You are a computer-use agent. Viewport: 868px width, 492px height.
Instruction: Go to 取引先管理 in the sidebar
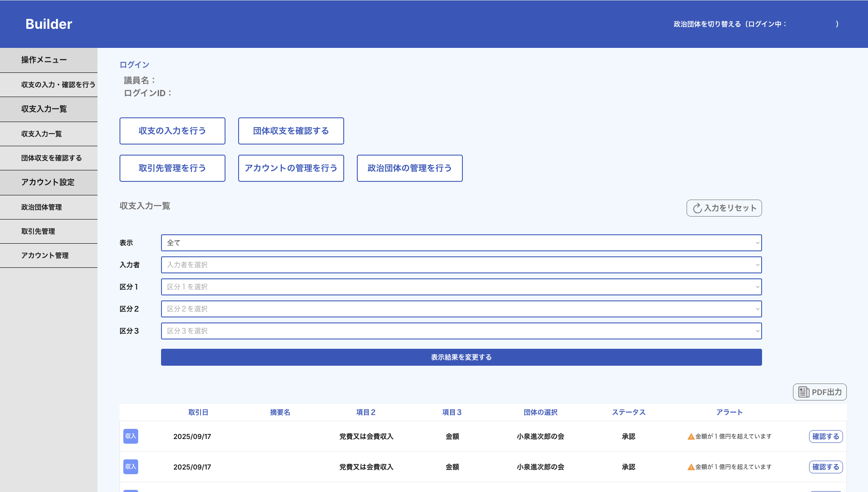coord(38,231)
